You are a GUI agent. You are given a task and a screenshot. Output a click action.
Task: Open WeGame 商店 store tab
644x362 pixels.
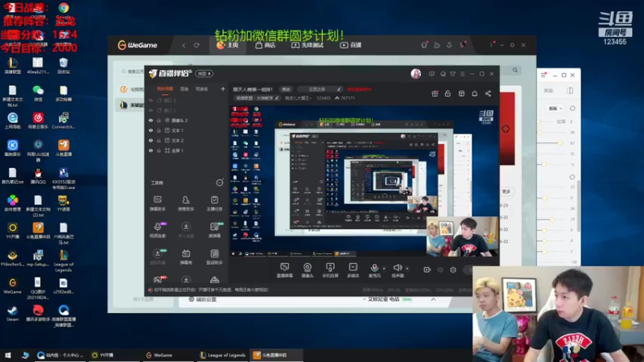click(x=266, y=45)
